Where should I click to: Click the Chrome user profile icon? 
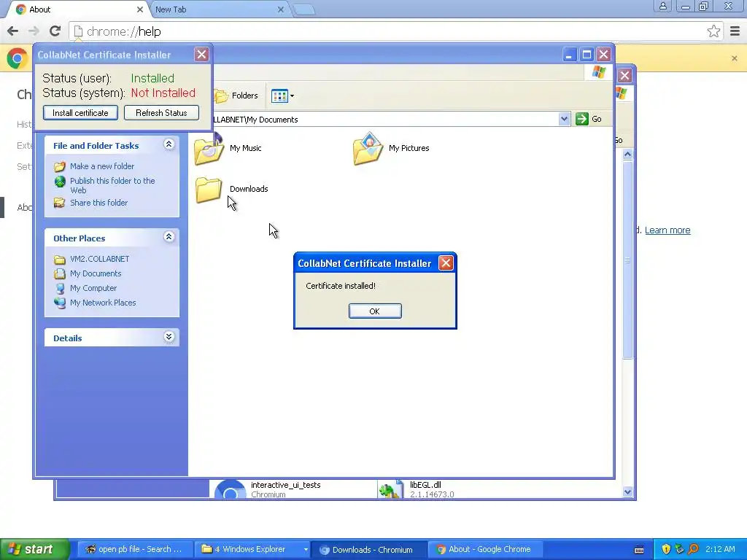[x=662, y=6]
